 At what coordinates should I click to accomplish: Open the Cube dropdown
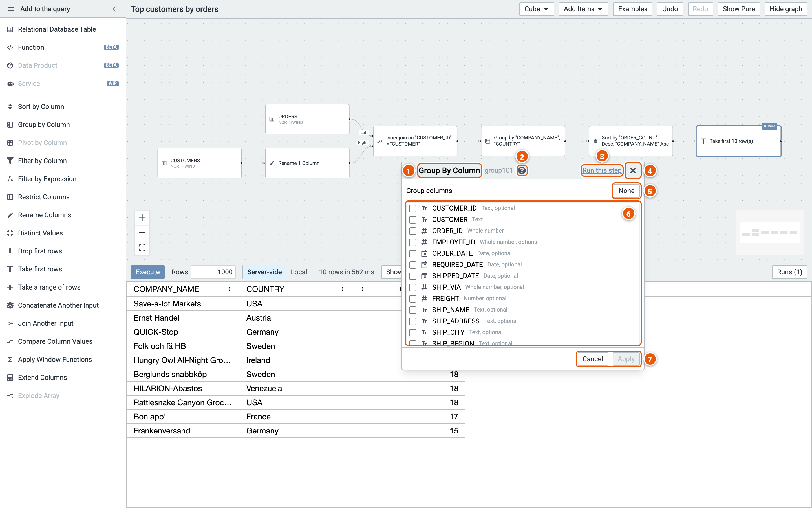(x=536, y=9)
